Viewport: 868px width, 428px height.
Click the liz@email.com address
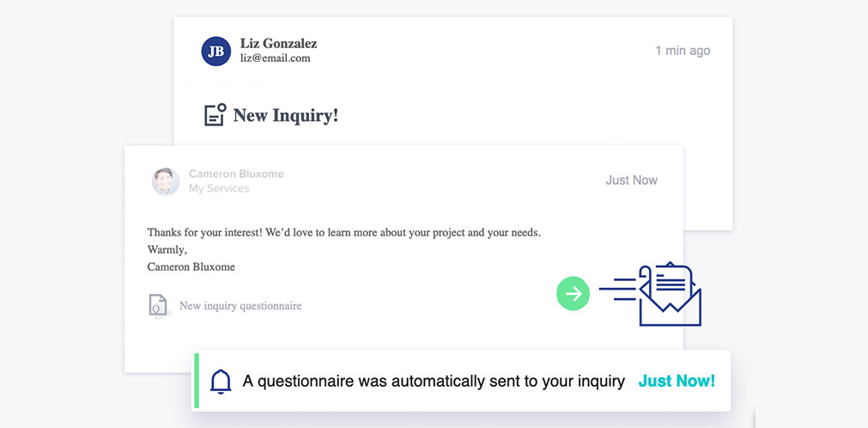275,58
